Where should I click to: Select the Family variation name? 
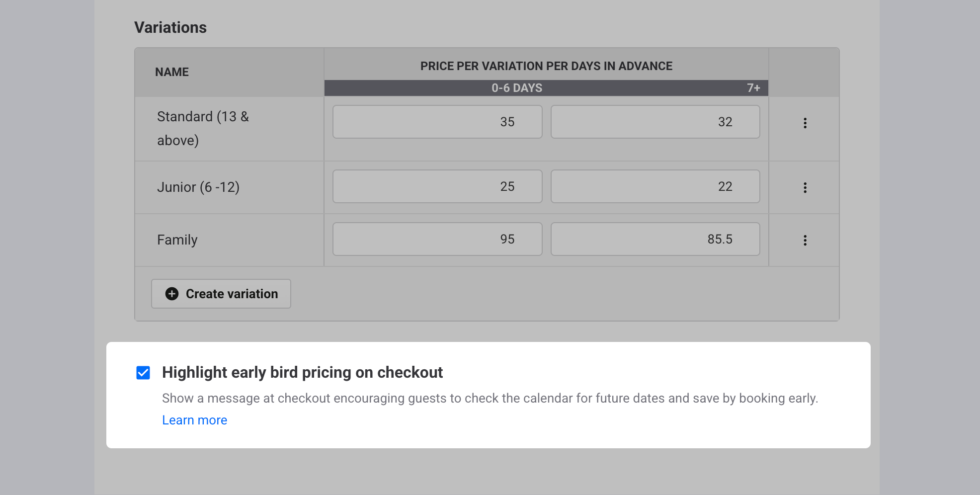(177, 240)
